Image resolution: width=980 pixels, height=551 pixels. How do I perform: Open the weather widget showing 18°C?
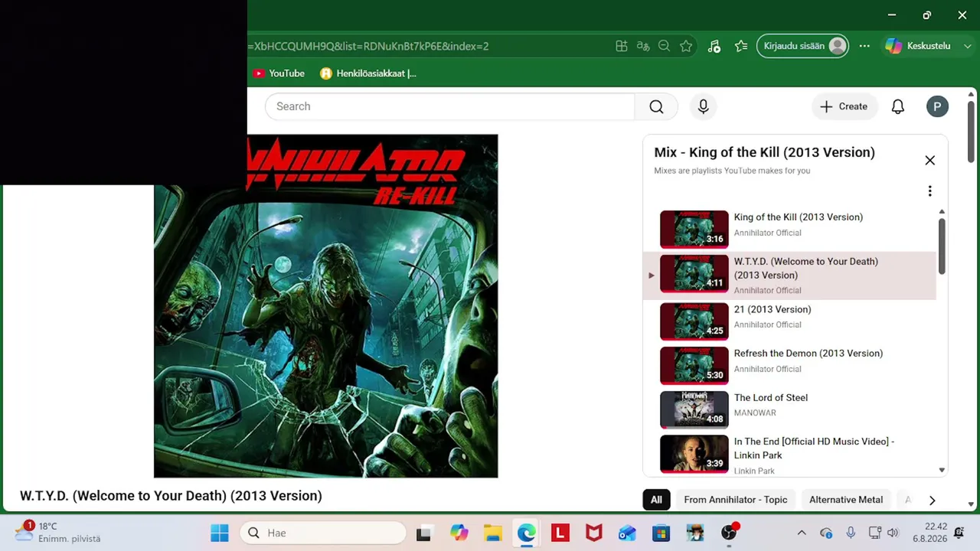pos(57,533)
